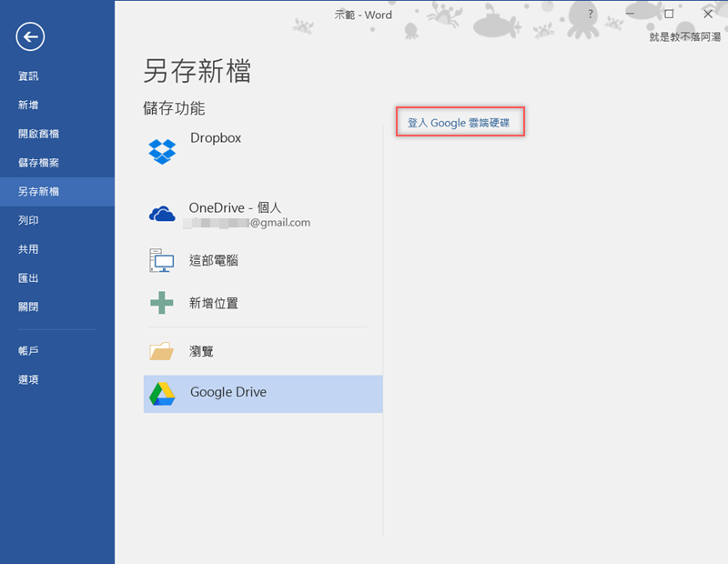This screenshot has height=564, width=728.
Task: Click the green plus Add Place icon
Action: pyautogui.click(x=162, y=303)
